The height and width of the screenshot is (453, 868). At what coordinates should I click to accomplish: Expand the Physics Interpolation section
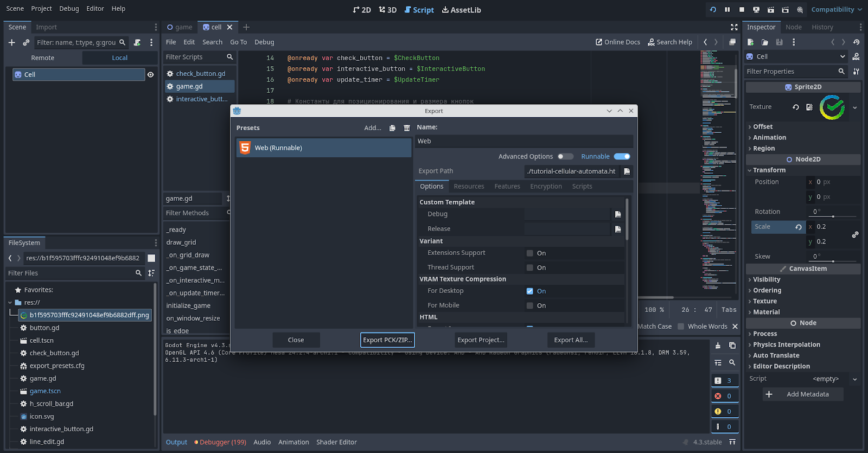tap(786, 345)
